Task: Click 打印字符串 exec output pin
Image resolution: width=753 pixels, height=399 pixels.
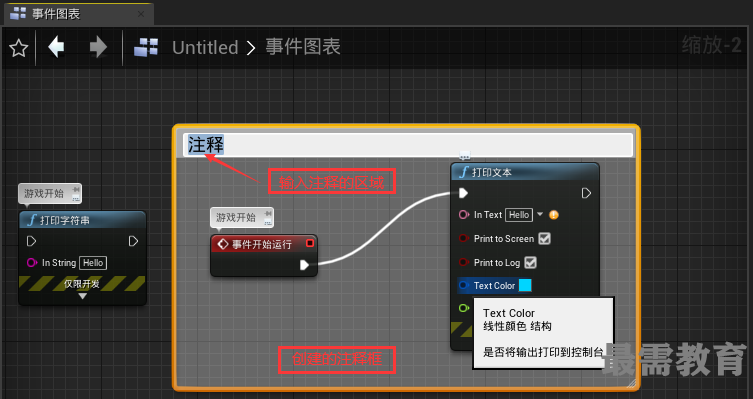Action: 134,241
